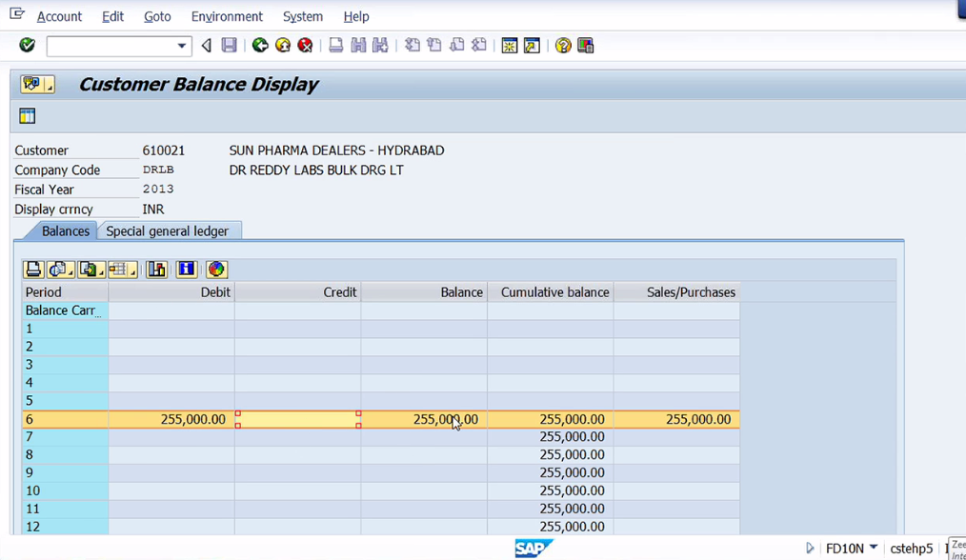Image resolution: width=966 pixels, height=560 pixels.
Task: Click the Save diskette icon
Action: pos(230,46)
